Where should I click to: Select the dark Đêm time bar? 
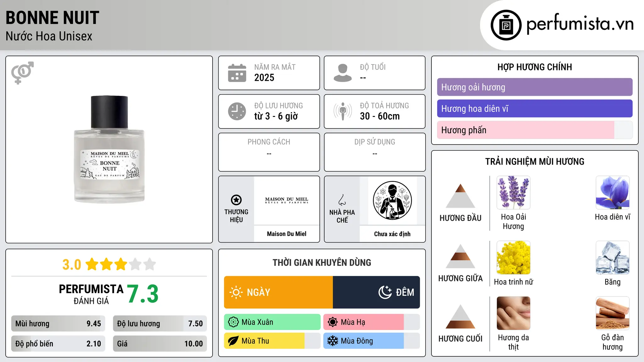click(x=376, y=292)
